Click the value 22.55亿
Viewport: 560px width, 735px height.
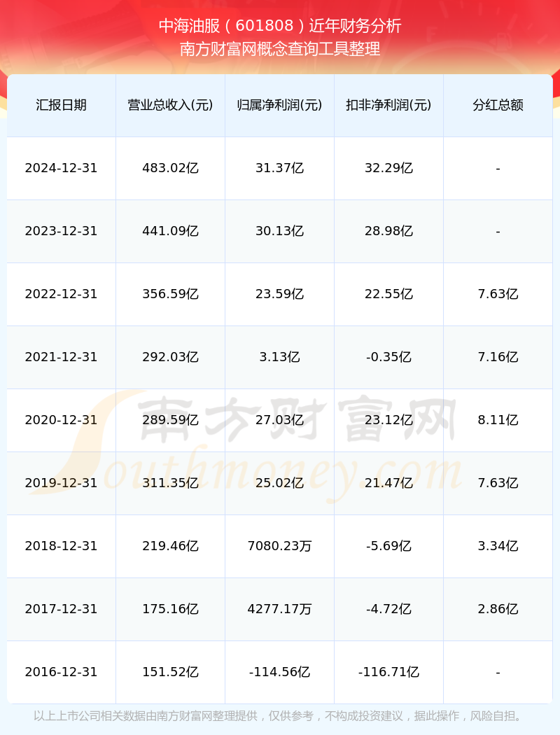tap(389, 294)
